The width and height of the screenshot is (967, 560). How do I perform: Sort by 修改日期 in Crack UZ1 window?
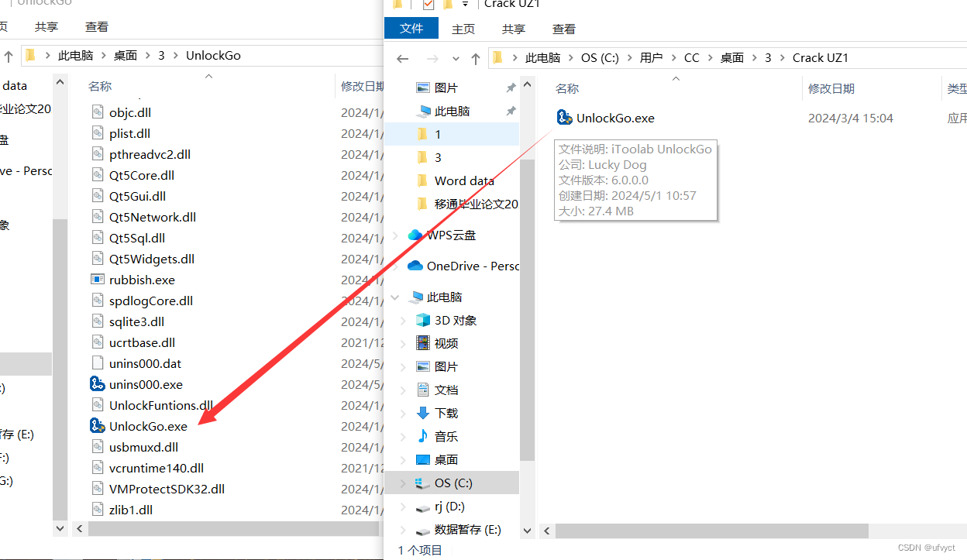coord(831,88)
